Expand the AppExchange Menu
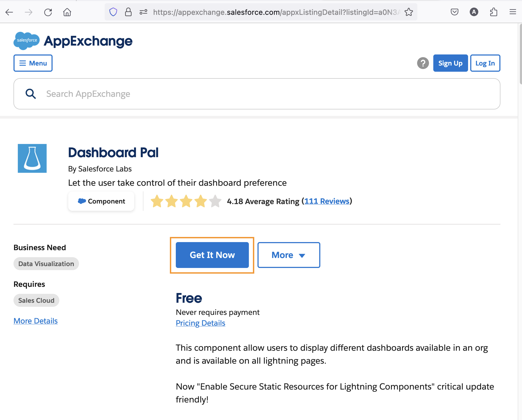Screen dimensions: 522x420 click(33, 63)
